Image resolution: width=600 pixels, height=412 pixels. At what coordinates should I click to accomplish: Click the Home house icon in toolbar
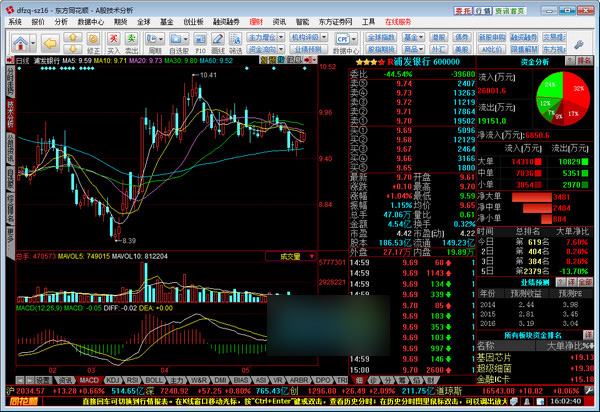20,43
